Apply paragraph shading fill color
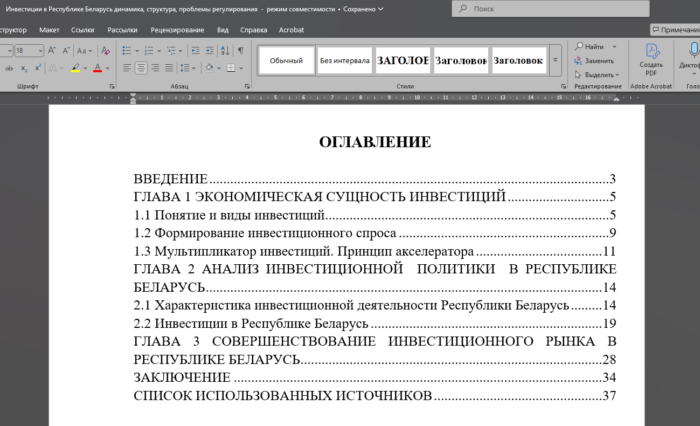Viewport: 700px width, 426px height. [x=209, y=68]
